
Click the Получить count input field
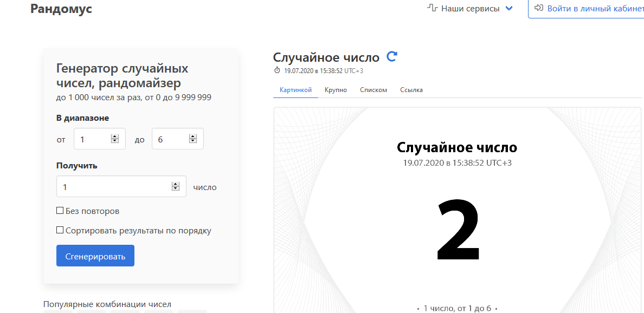pyautogui.click(x=121, y=187)
